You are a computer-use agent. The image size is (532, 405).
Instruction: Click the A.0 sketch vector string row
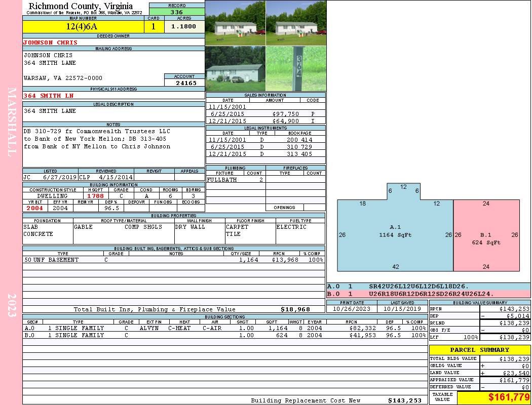(429, 287)
